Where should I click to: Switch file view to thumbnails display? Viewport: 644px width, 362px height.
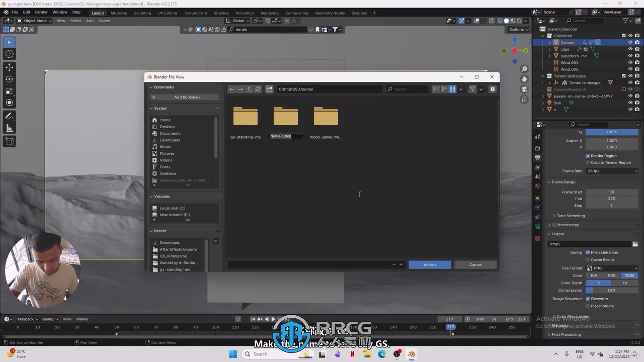click(x=452, y=89)
